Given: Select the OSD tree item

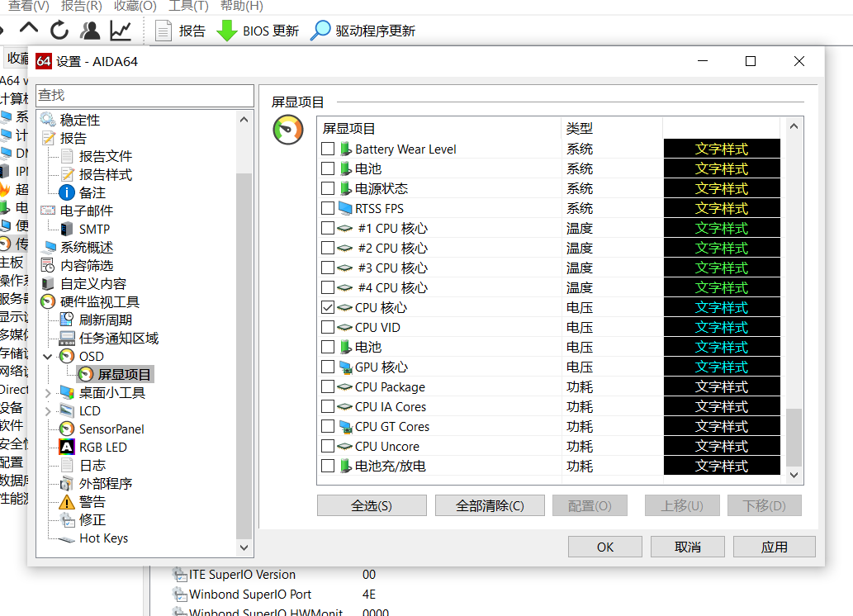Looking at the screenshot, I should pos(91,357).
